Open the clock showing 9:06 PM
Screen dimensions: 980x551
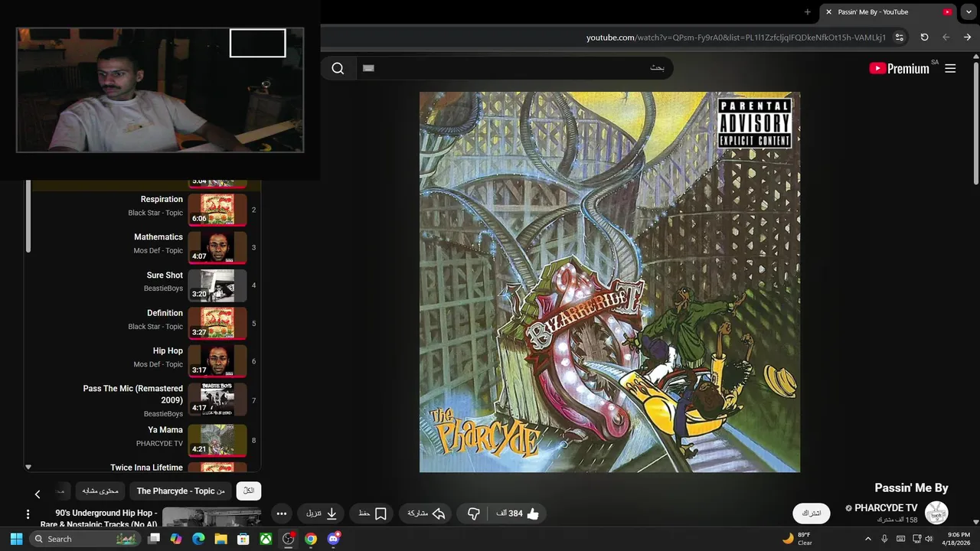[957, 539]
